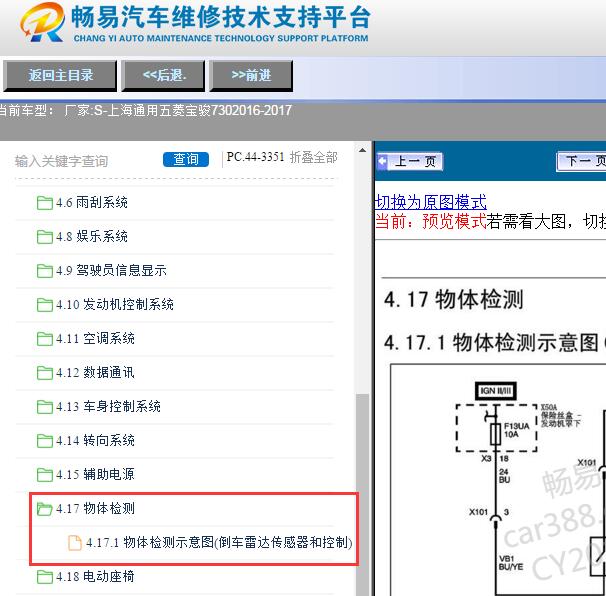Click document icon beside 4.17.1 物体检测示意图
Viewport: 606px width, 596px height.
coord(75,543)
